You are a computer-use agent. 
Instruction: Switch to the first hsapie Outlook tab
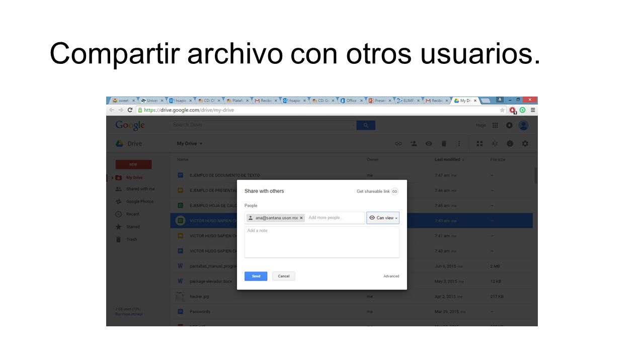tap(180, 101)
